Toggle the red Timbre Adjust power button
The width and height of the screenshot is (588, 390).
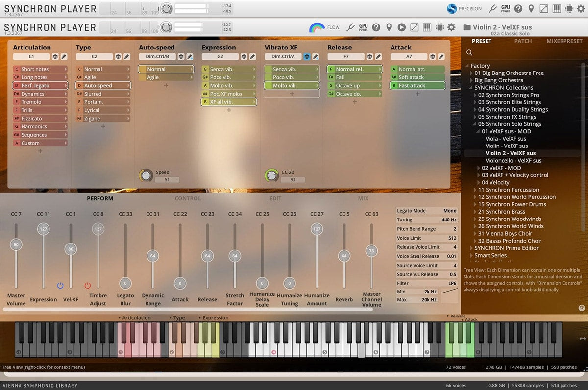[x=88, y=285]
